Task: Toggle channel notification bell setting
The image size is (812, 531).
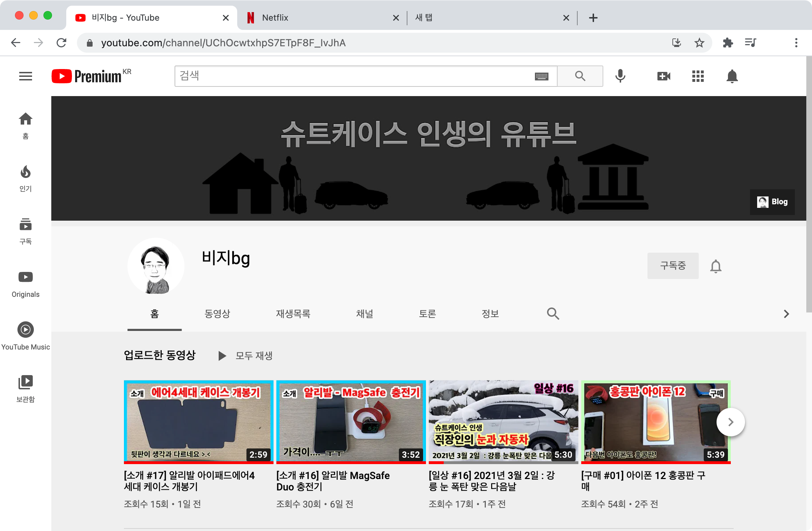Action: coord(715,266)
